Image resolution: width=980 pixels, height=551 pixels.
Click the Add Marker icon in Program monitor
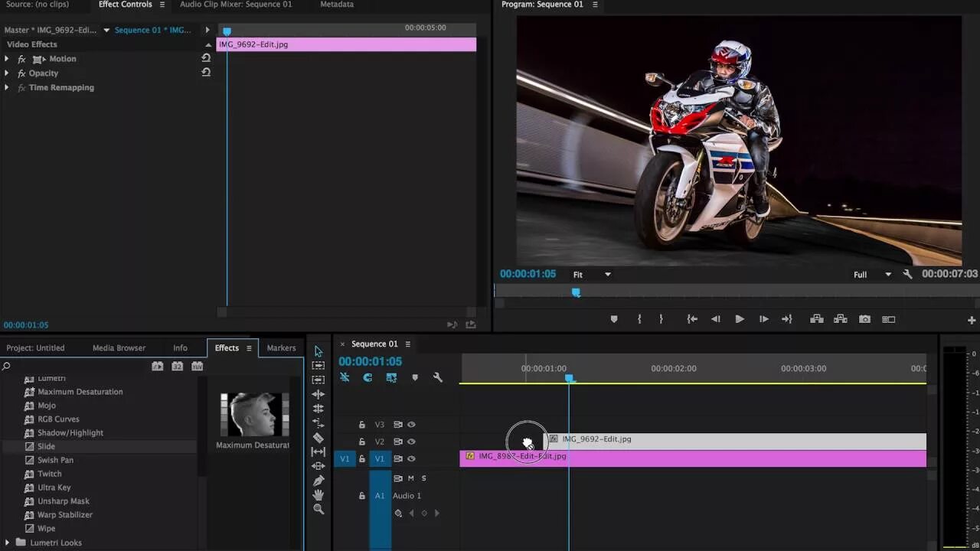[x=613, y=319]
